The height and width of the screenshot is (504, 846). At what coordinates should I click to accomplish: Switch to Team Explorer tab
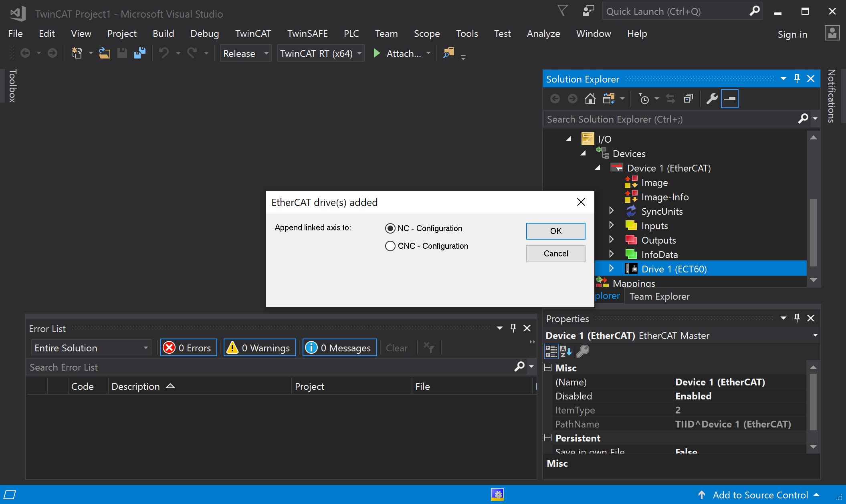(x=659, y=296)
